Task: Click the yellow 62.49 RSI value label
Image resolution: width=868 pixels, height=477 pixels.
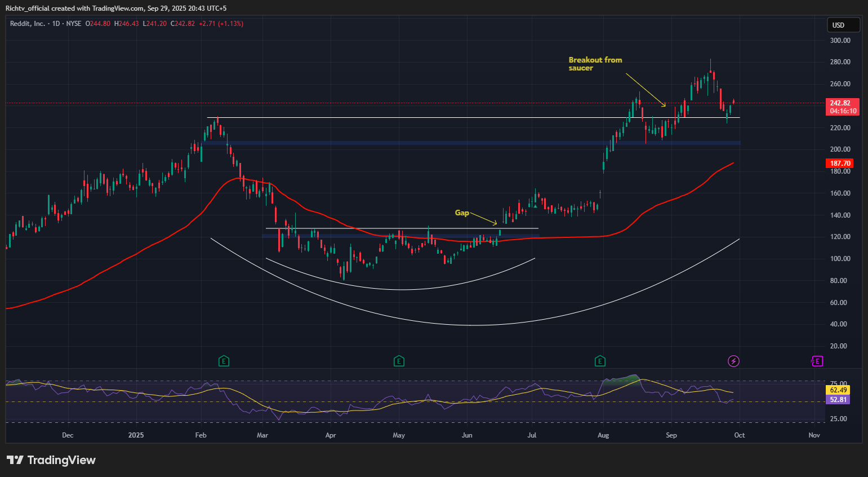Action: (838, 390)
